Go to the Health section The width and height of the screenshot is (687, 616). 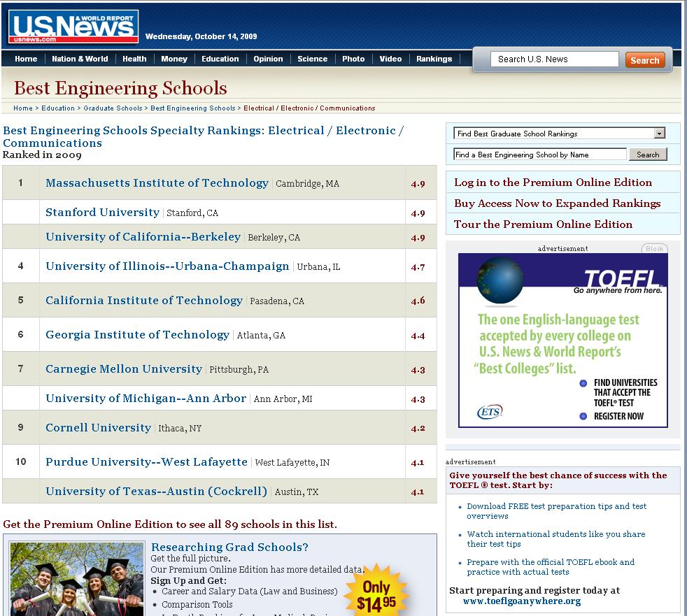[x=134, y=59]
